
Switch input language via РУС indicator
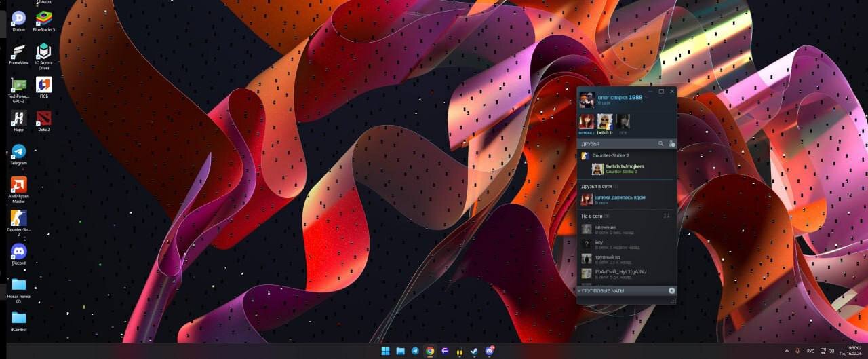[810, 351]
